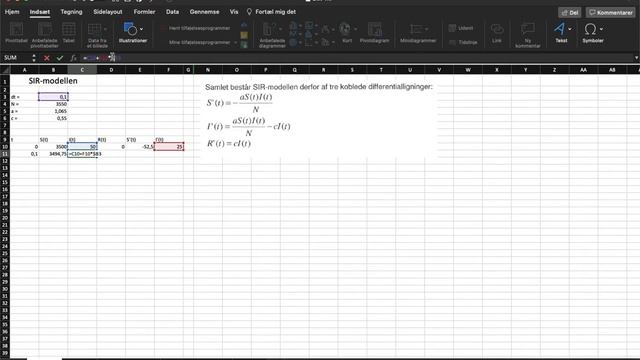Click the Ny kommentar icon
This screenshot has width=640, height=360.
pos(528,29)
